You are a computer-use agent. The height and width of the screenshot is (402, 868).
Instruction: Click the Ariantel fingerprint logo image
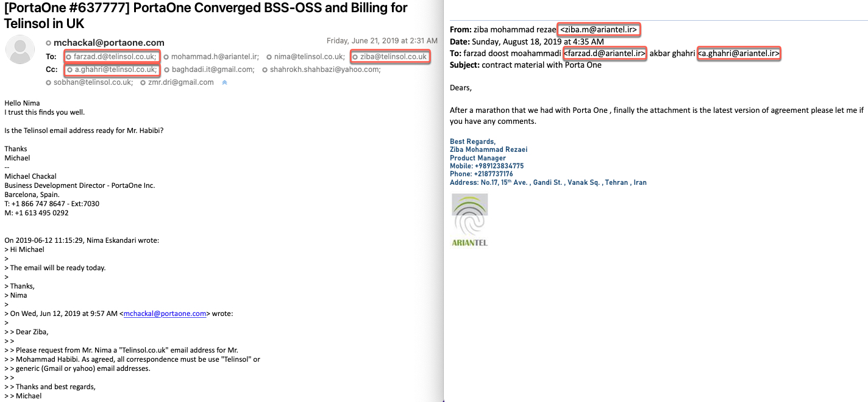(469, 220)
